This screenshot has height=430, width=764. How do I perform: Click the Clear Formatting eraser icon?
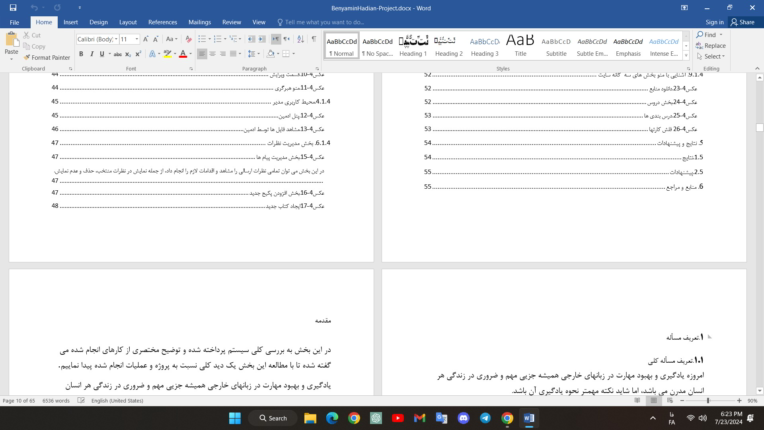[189, 39]
